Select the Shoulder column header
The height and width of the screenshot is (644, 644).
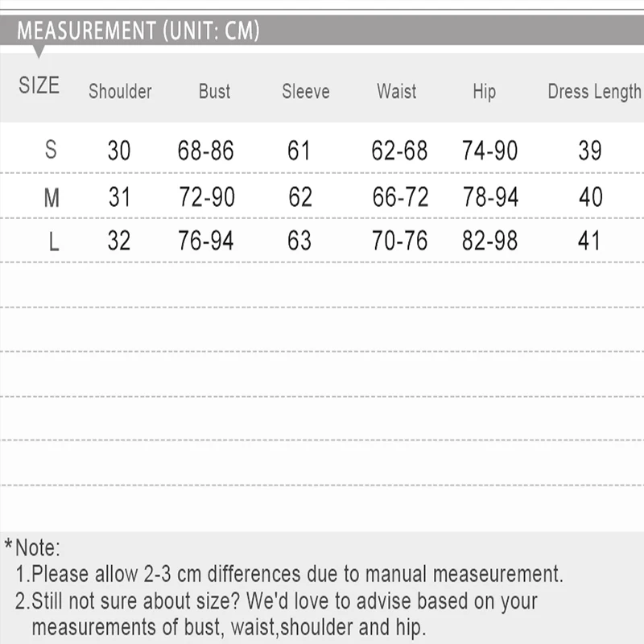point(120,92)
